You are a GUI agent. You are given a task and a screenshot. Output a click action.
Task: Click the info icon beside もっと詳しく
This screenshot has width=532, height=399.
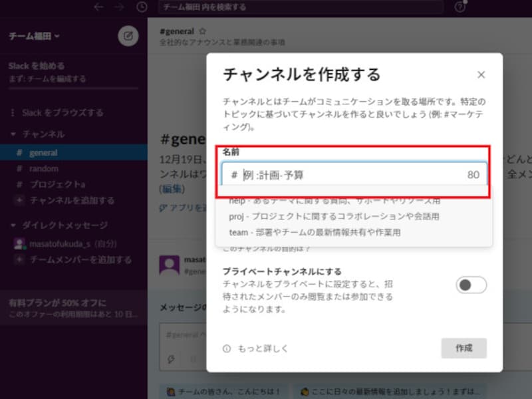coord(227,348)
